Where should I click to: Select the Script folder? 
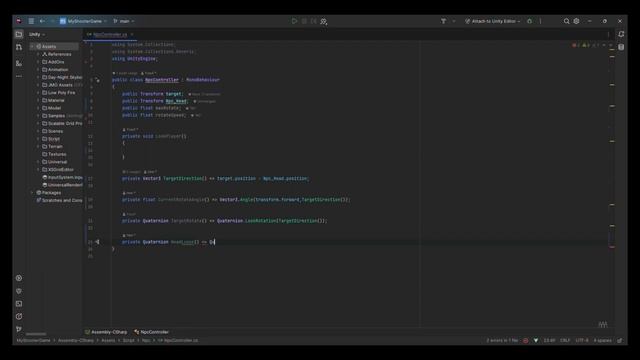click(51, 139)
